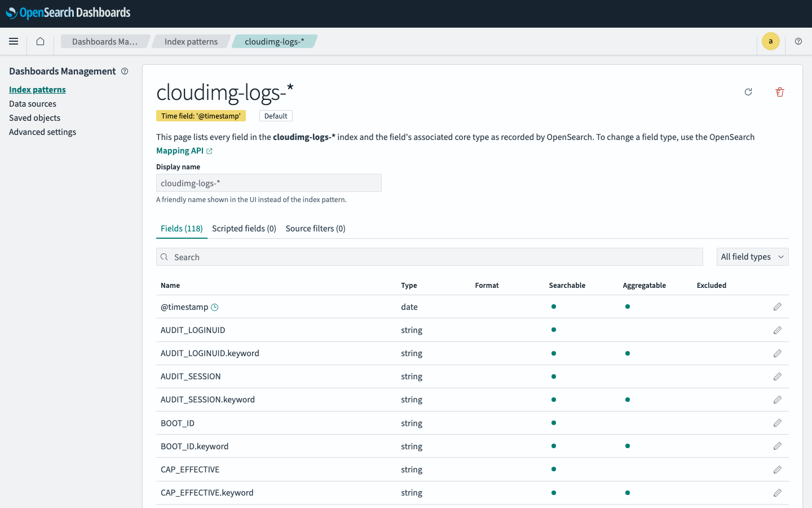Edit the AUDIT_LOGINUID field
This screenshot has height=508, width=812.
point(778,330)
